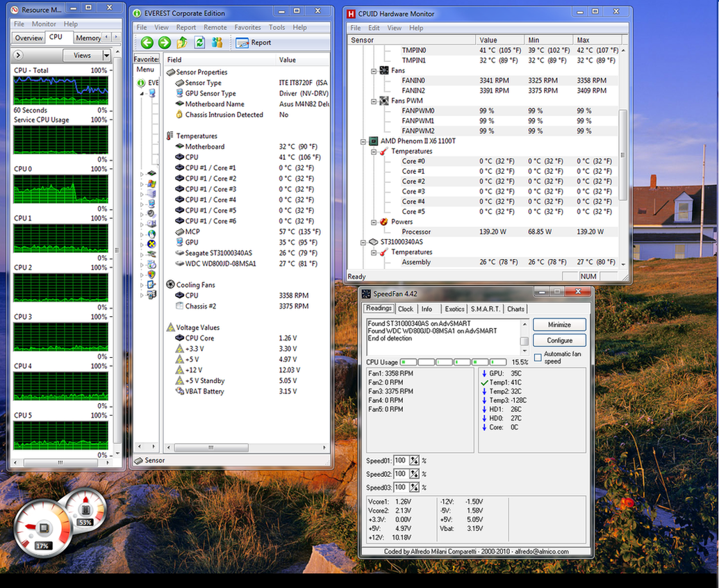719x588 pixels.
Task: Click the Speed03 value input field
Action: pos(401,487)
